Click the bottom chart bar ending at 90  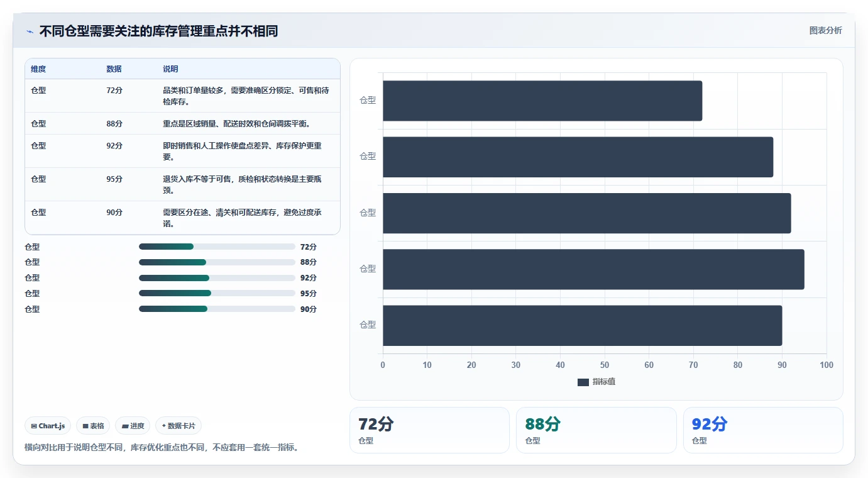582,325
